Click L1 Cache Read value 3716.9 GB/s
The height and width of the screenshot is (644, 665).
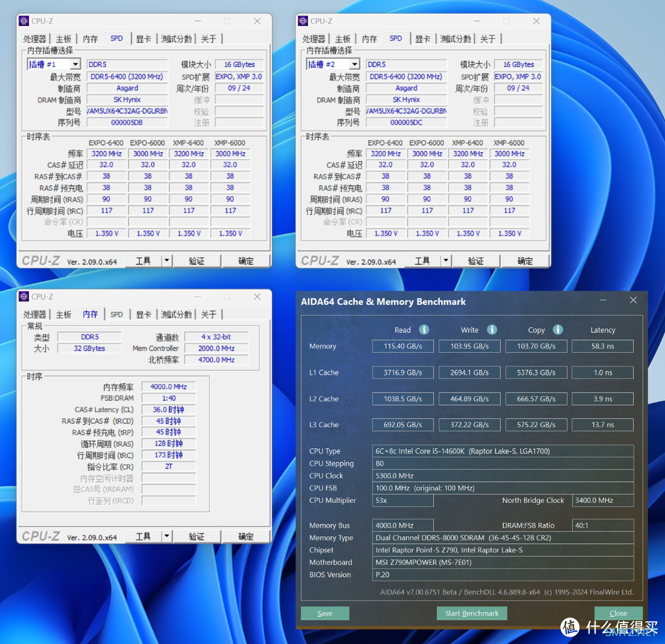[403, 372]
